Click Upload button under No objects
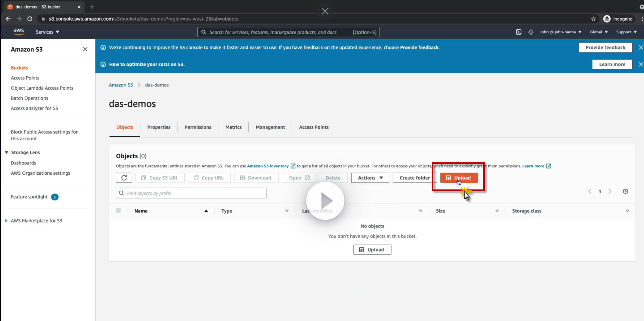Viewport: 644px width, 321px height. (x=372, y=250)
